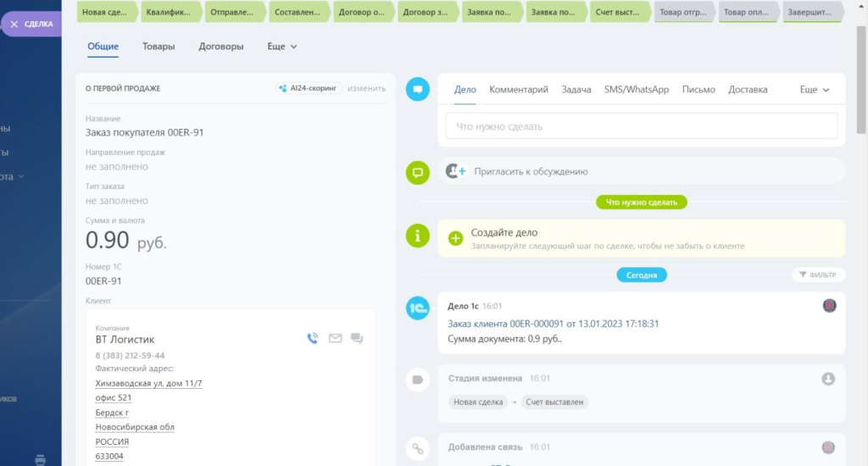Click Пригласить к обсуждению
This screenshot has height=466, width=868.
[x=531, y=171]
